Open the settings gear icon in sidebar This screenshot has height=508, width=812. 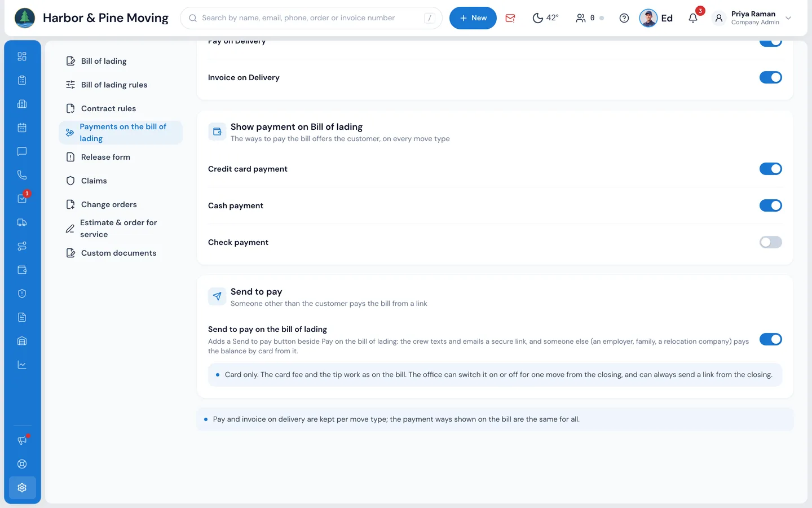[22, 488]
